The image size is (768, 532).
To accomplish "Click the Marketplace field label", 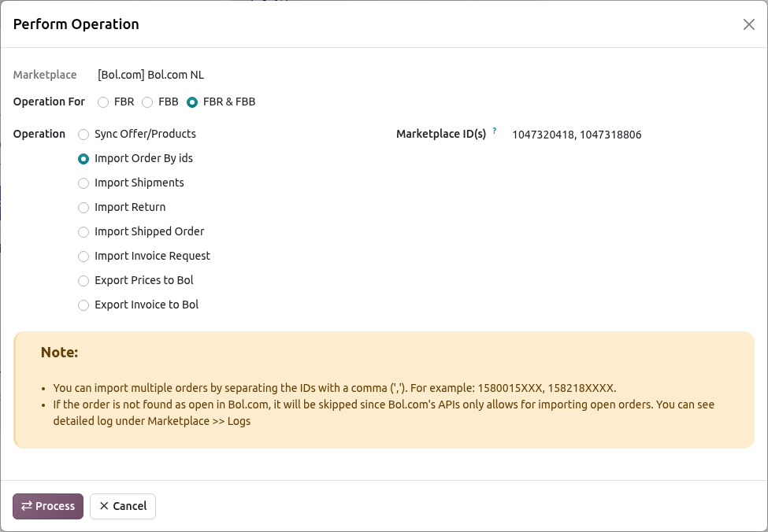I will point(45,75).
